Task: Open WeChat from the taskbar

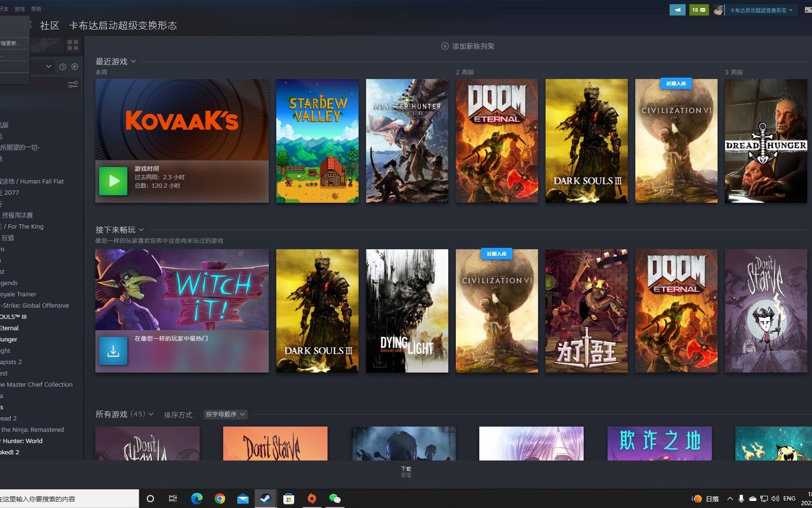Action: click(x=335, y=499)
